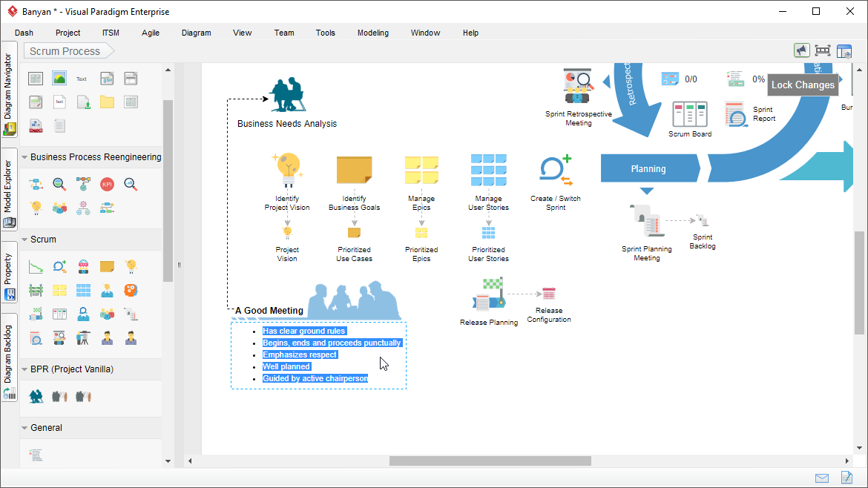868x488 pixels.
Task: Open the panel layout icon at top-right
Action: coord(844,51)
